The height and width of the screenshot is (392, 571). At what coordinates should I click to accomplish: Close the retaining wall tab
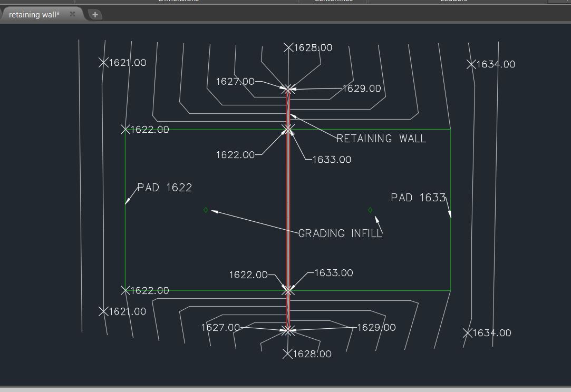point(72,15)
